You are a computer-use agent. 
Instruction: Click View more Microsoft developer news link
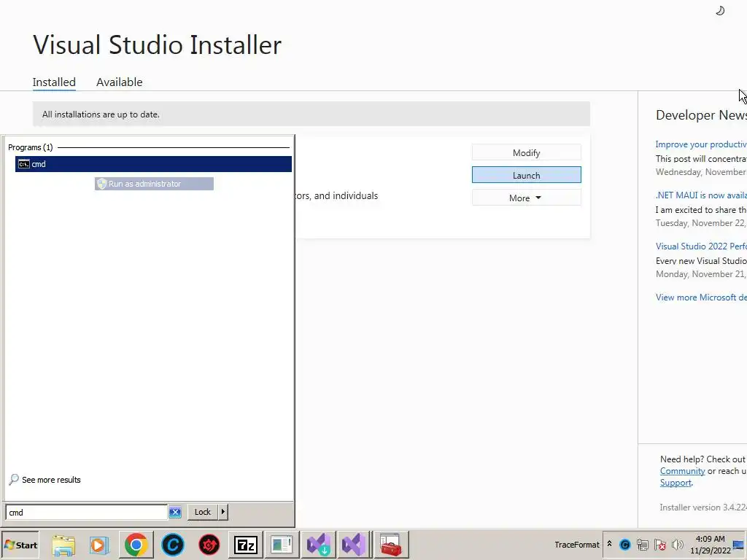(x=701, y=297)
